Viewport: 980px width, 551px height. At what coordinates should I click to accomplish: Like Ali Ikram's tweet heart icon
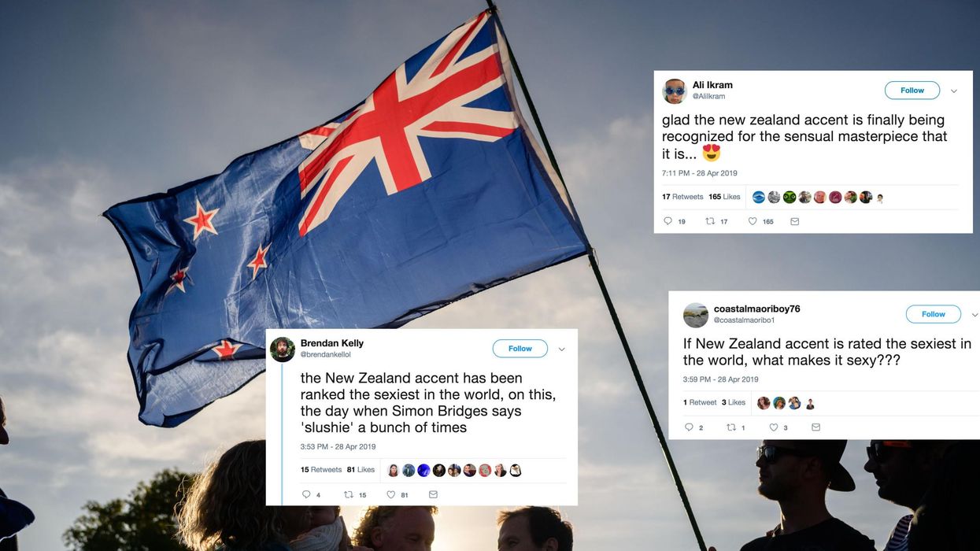click(753, 221)
